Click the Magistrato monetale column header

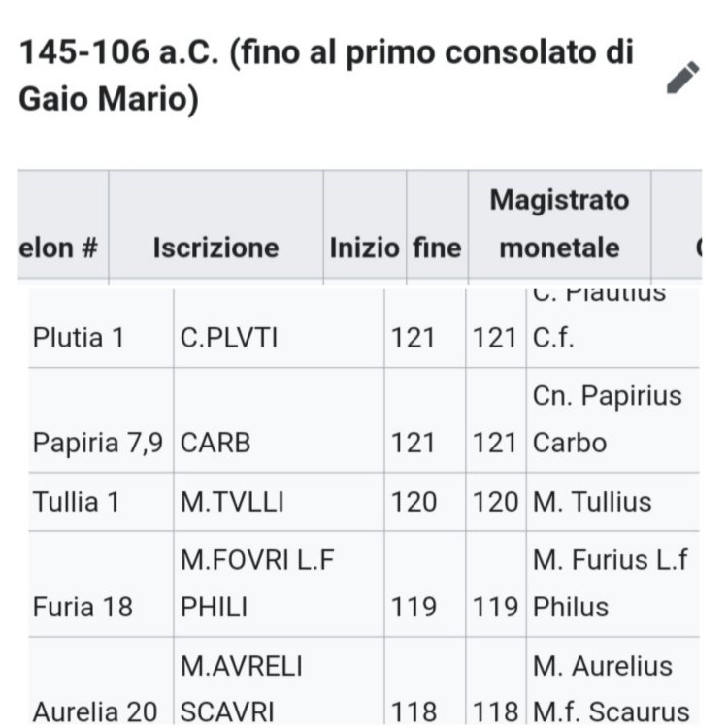pos(559,224)
